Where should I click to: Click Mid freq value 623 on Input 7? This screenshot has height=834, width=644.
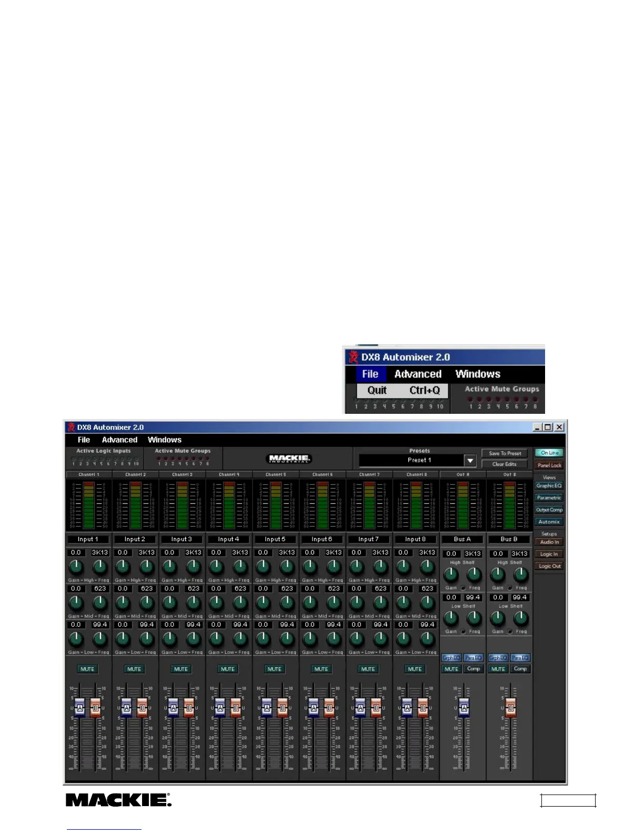click(380, 588)
